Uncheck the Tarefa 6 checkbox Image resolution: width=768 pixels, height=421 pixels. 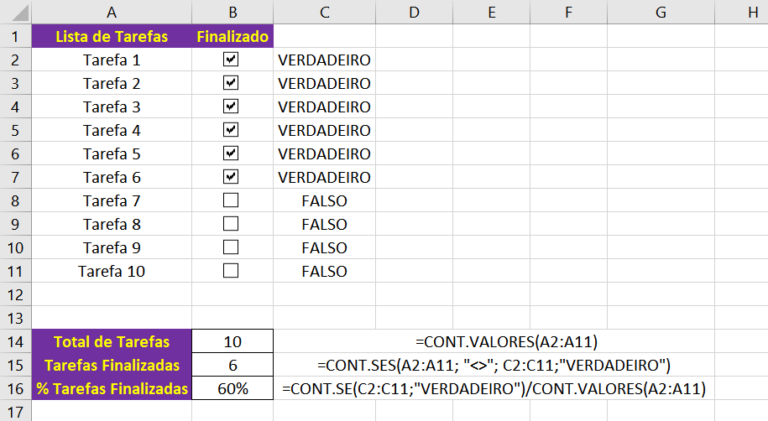click(231, 176)
